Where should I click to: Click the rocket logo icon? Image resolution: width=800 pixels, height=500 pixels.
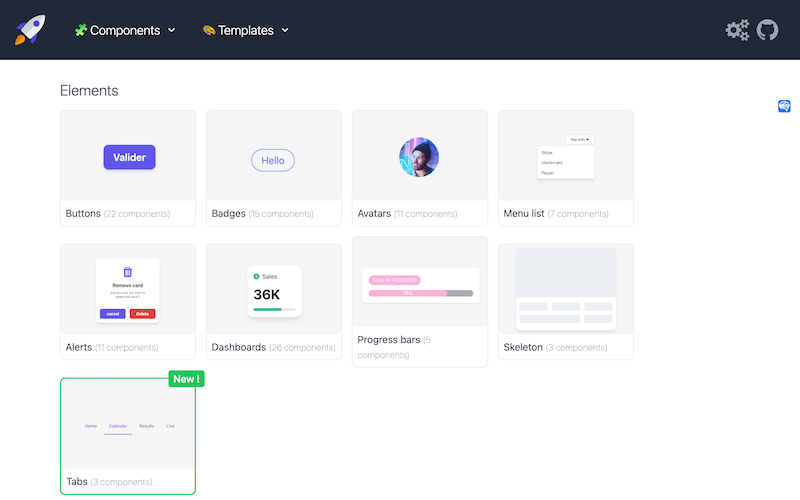[x=30, y=30]
